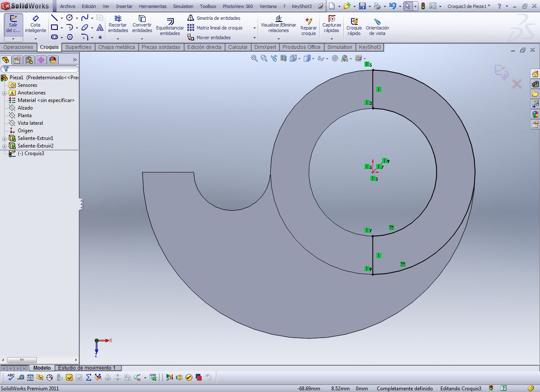Viewport: 540px width, 392px height.
Task: Click Orientación de vista tool
Action: point(377,27)
